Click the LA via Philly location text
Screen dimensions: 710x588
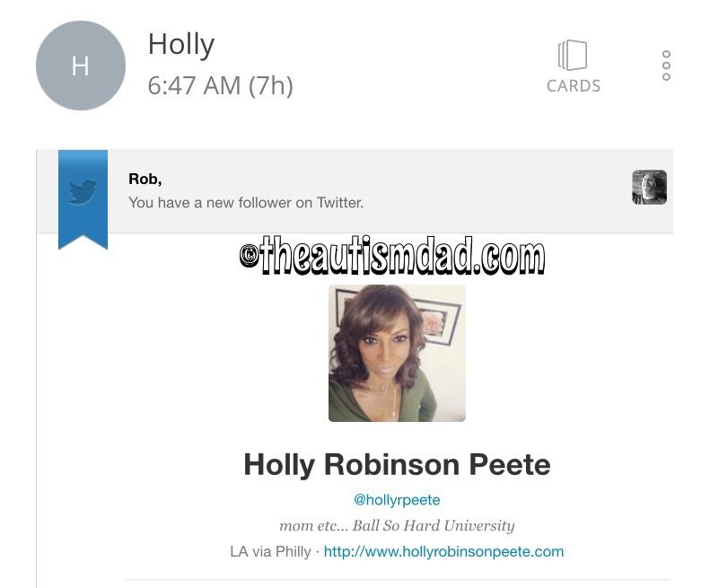click(x=270, y=552)
